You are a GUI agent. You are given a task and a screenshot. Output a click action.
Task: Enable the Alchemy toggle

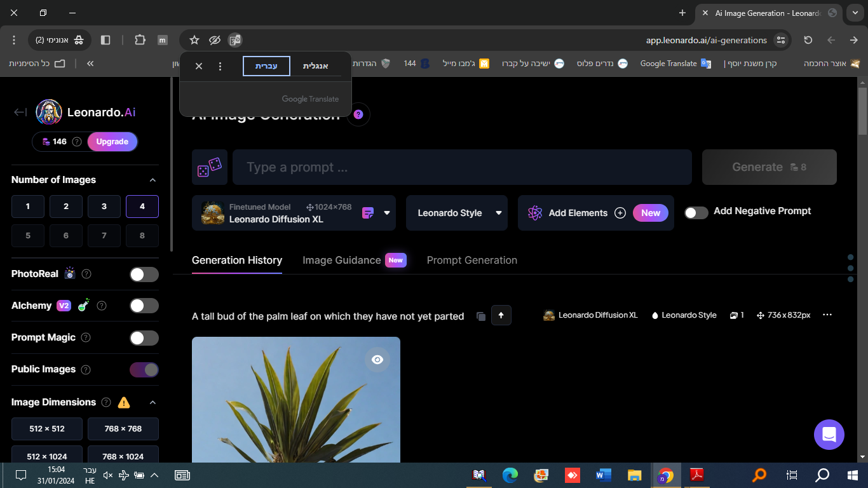point(144,306)
